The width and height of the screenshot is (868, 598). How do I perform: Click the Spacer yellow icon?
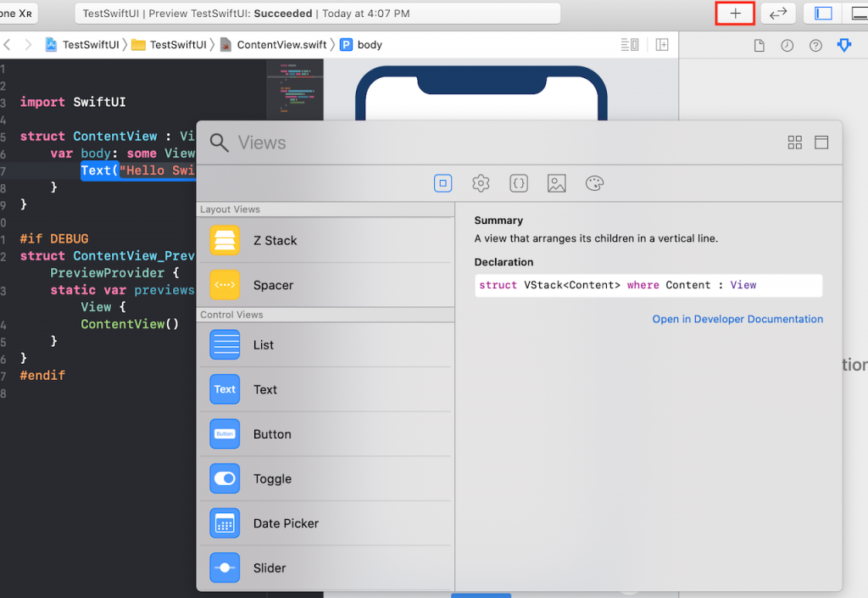(x=225, y=285)
